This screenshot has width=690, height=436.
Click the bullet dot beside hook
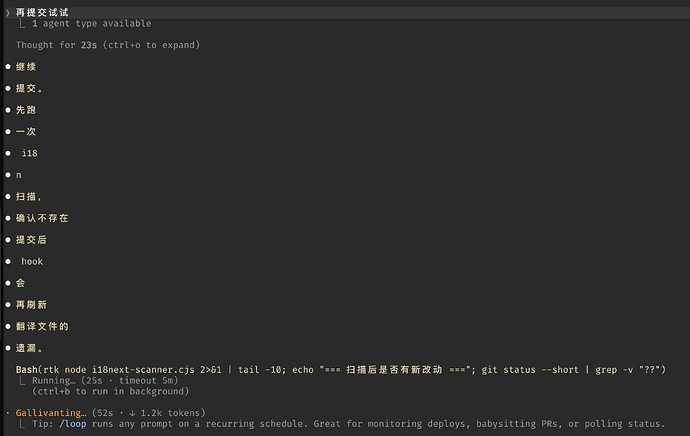click(8, 261)
